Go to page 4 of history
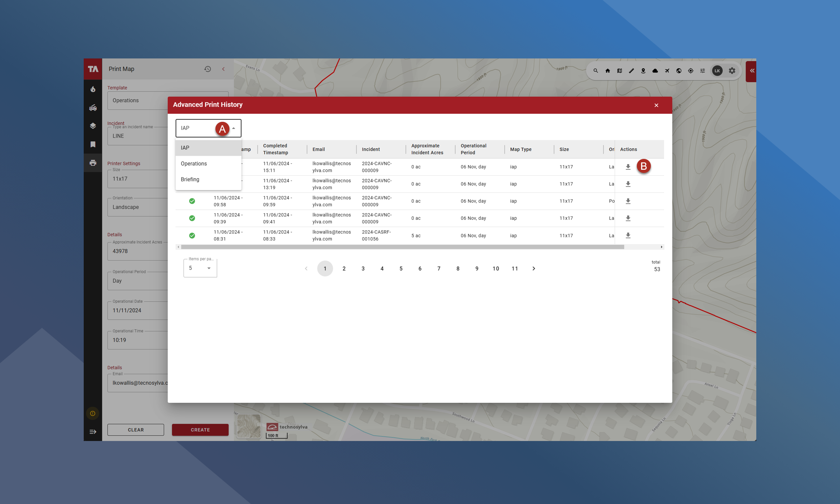Screen dimensions: 840x504 click(x=382, y=268)
